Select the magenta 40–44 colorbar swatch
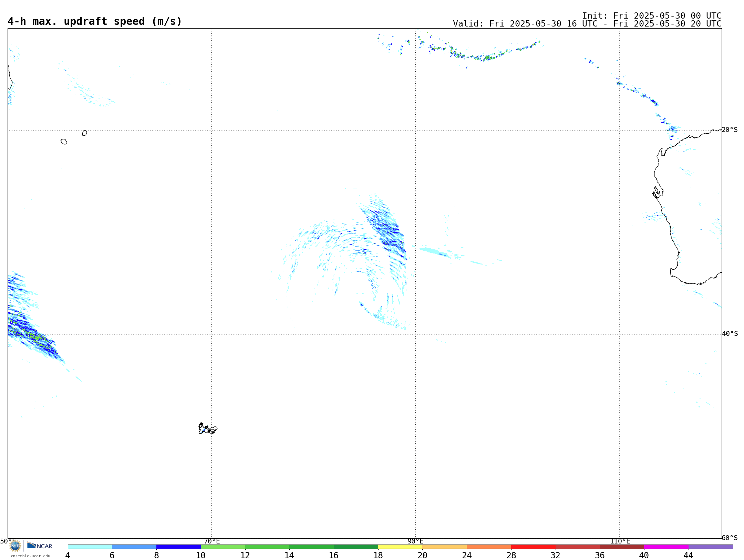This screenshot has width=744, height=560. click(666, 547)
